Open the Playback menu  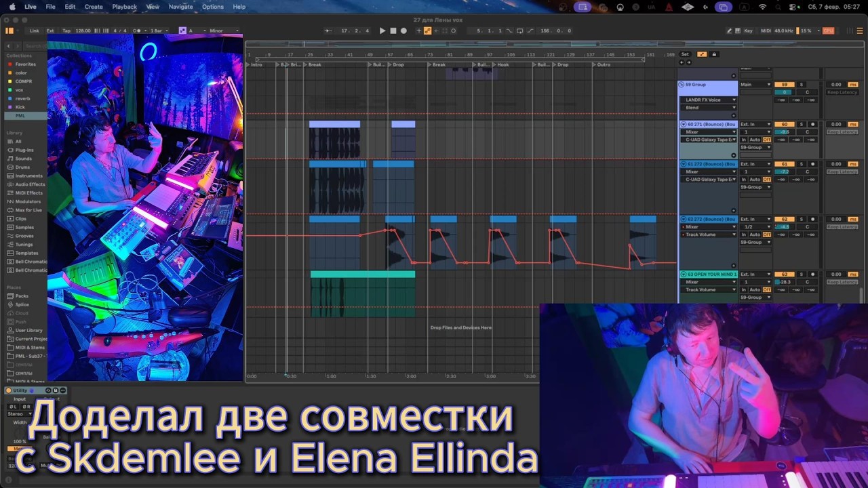[x=124, y=7]
